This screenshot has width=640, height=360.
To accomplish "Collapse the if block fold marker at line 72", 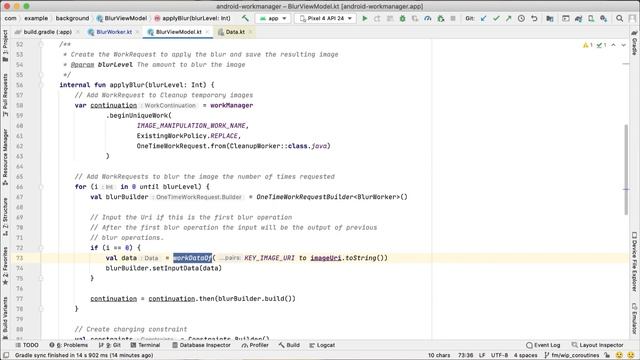I will (41, 248).
